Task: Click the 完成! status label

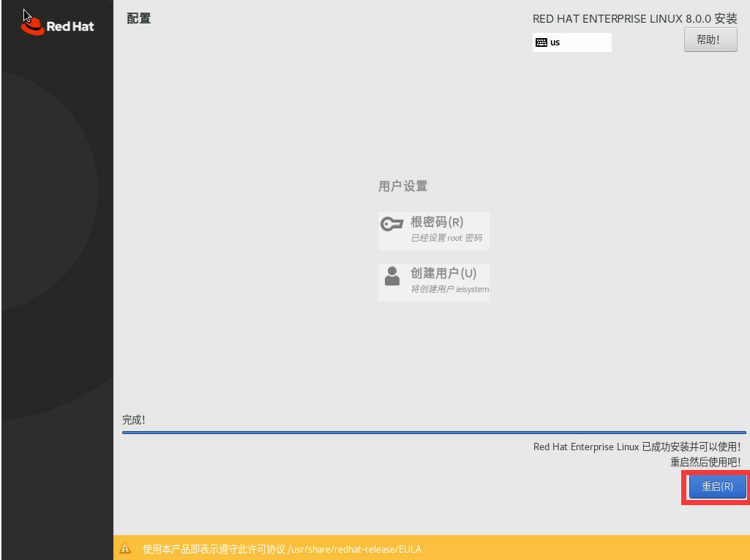Action: pos(134,419)
